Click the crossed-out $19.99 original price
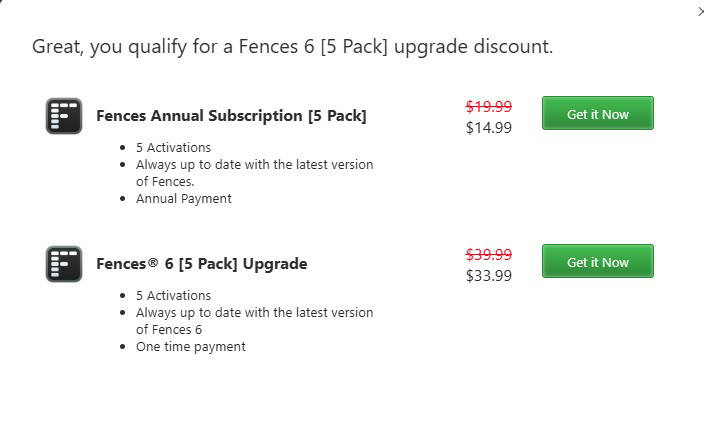 click(x=489, y=106)
